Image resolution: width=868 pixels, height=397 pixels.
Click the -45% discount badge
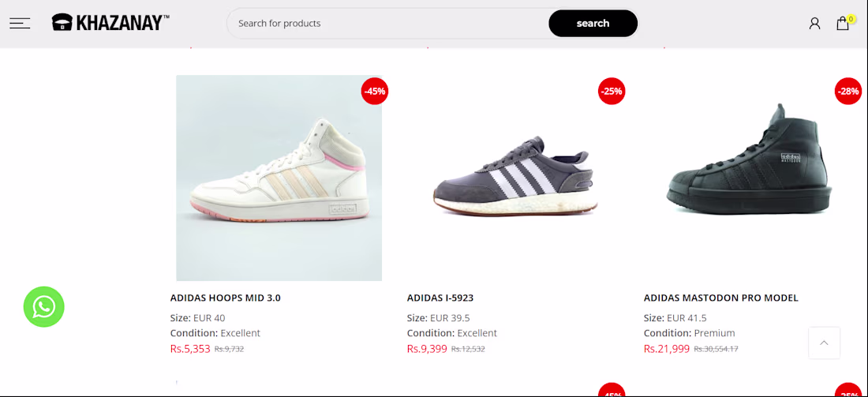375,92
